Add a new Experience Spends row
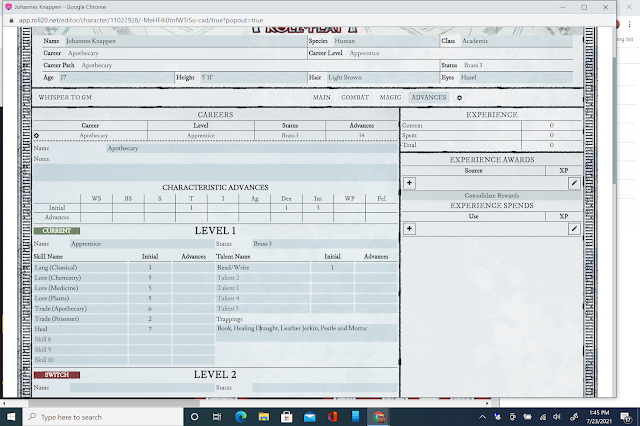This screenshot has height=426, width=640. (x=409, y=229)
